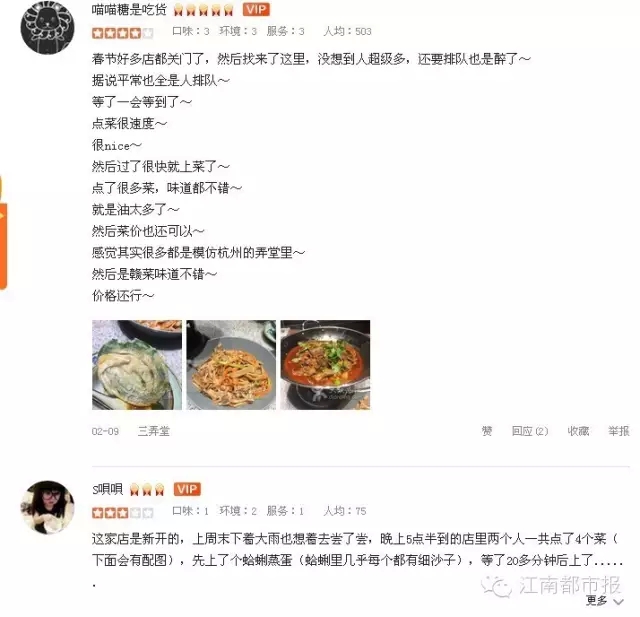Screen dimensions: 640x617
Task: Open the shredded stir-fry dish photo
Action: (231, 365)
